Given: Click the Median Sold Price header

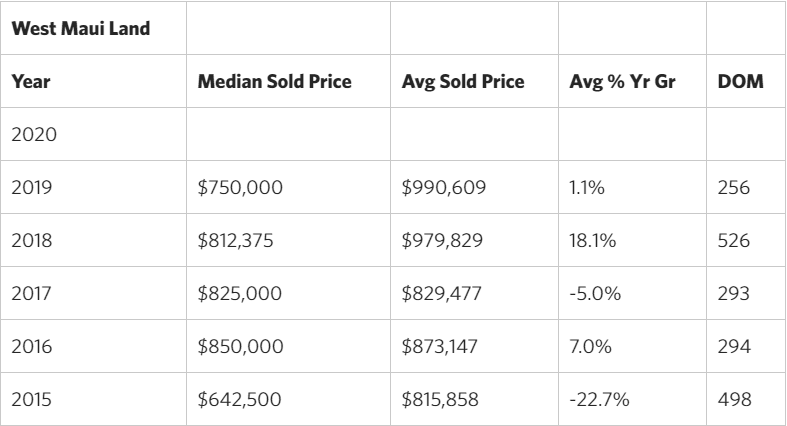Looking at the screenshot, I should [x=275, y=82].
